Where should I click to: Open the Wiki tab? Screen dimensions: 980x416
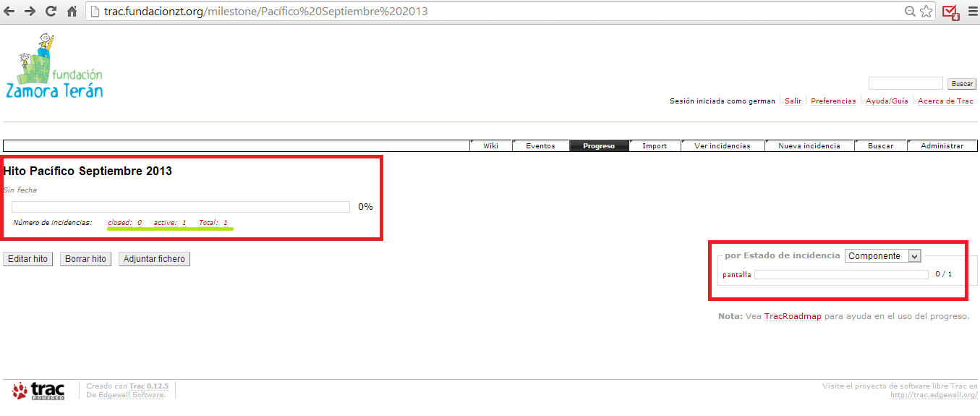(x=491, y=145)
